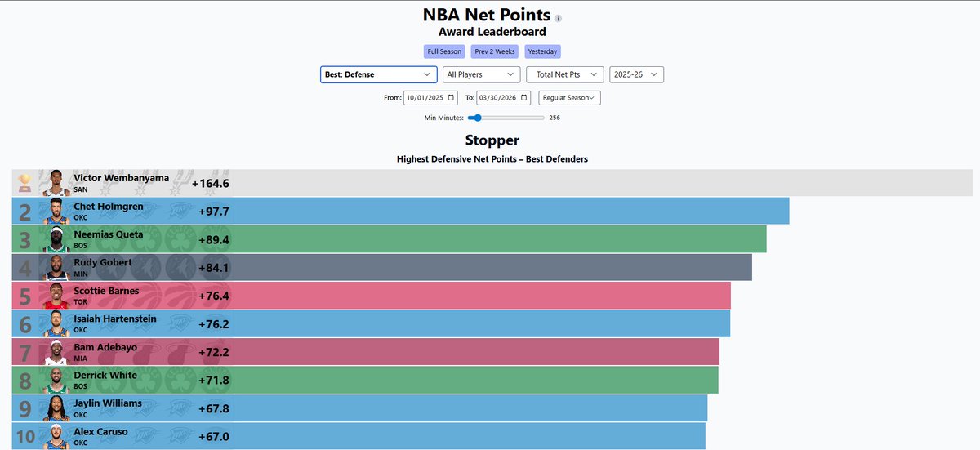980x450 pixels.
Task: Click the Isaiah Hartenstein name
Action: 115,319
